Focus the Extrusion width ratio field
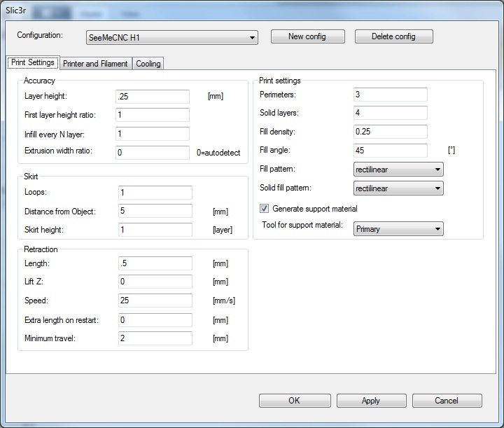504x428 pixels. 153,153
